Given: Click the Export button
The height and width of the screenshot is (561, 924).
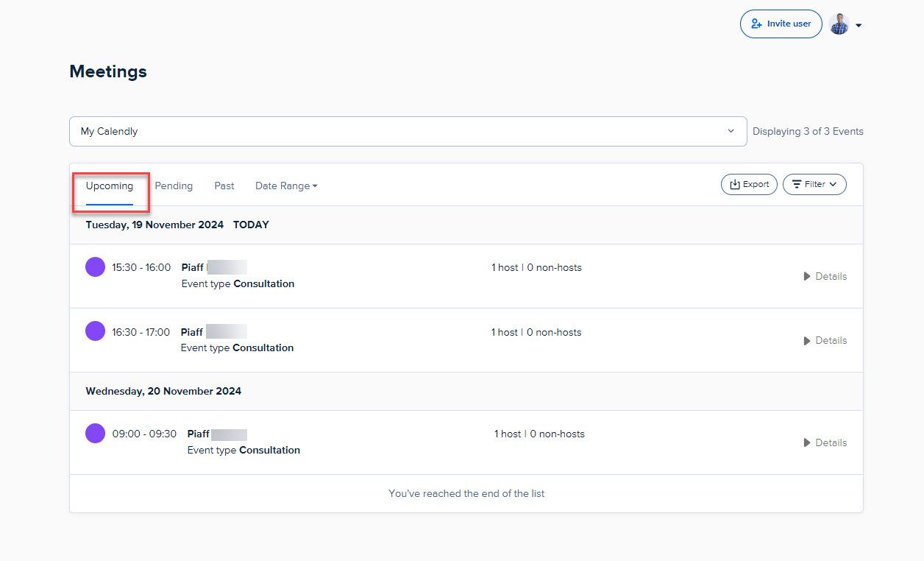Looking at the screenshot, I should tap(749, 184).
